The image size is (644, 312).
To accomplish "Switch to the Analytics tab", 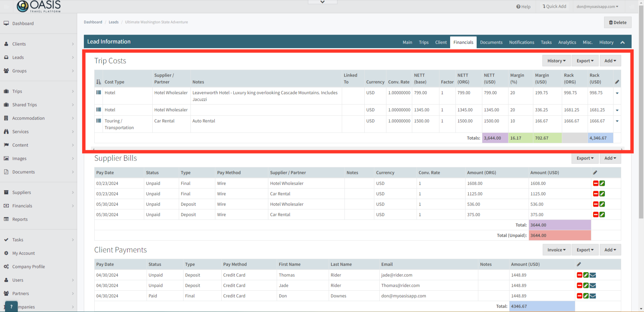I will (567, 42).
